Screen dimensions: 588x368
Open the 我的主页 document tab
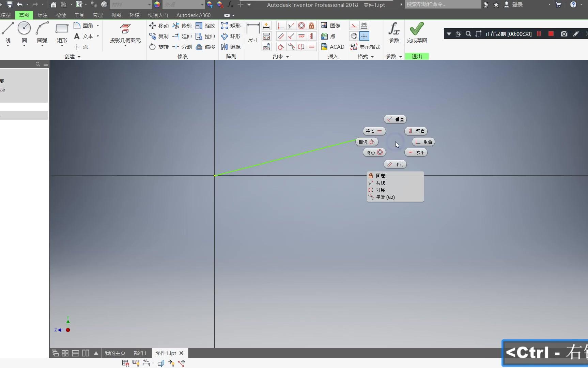coord(115,353)
